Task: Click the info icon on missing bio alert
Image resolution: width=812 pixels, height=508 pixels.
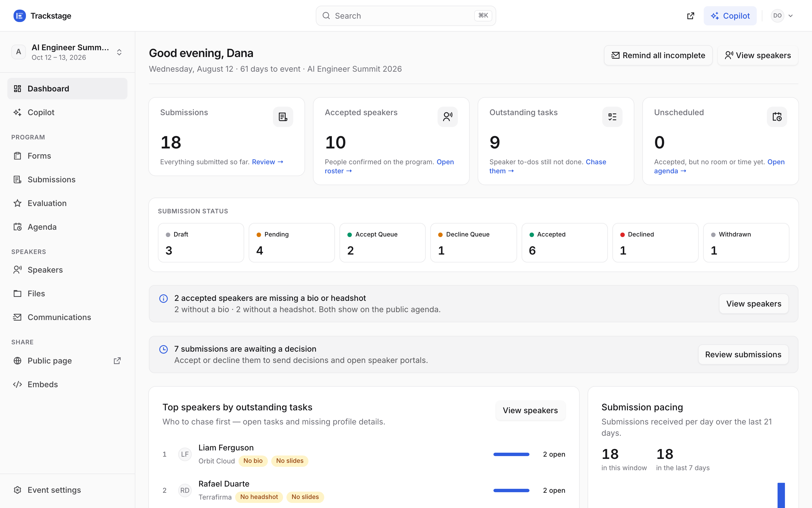Action: point(164,298)
